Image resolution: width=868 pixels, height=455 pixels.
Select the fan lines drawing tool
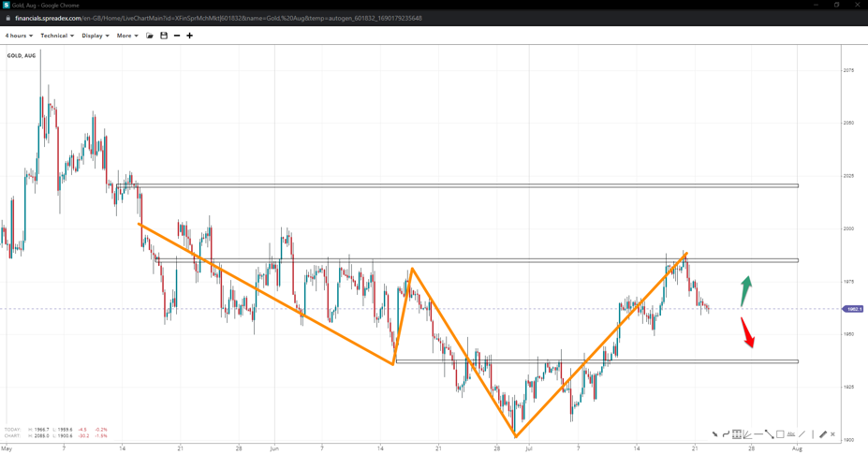tap(747, 434)
